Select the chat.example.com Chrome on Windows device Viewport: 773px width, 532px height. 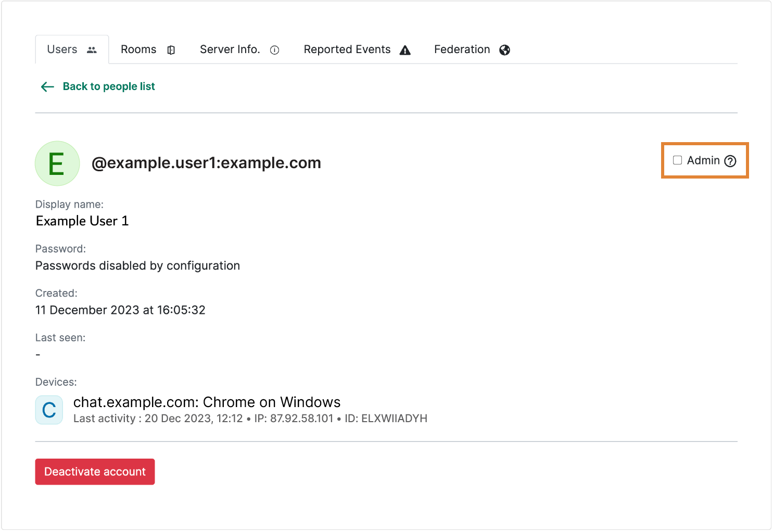click(x=207, y=402)
